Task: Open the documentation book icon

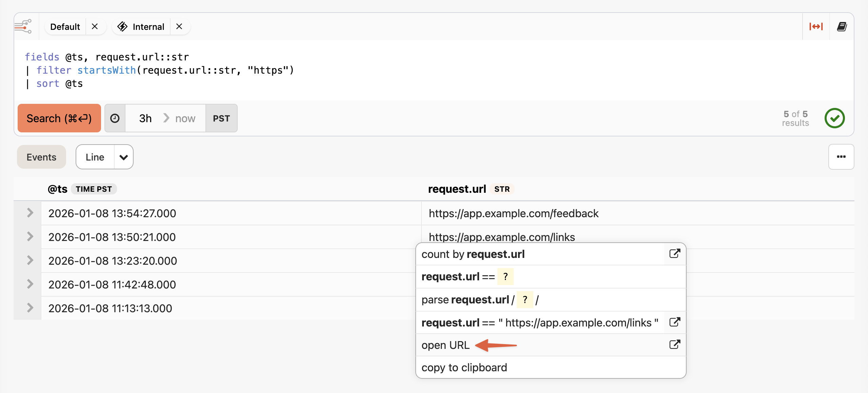Action: 843,26
